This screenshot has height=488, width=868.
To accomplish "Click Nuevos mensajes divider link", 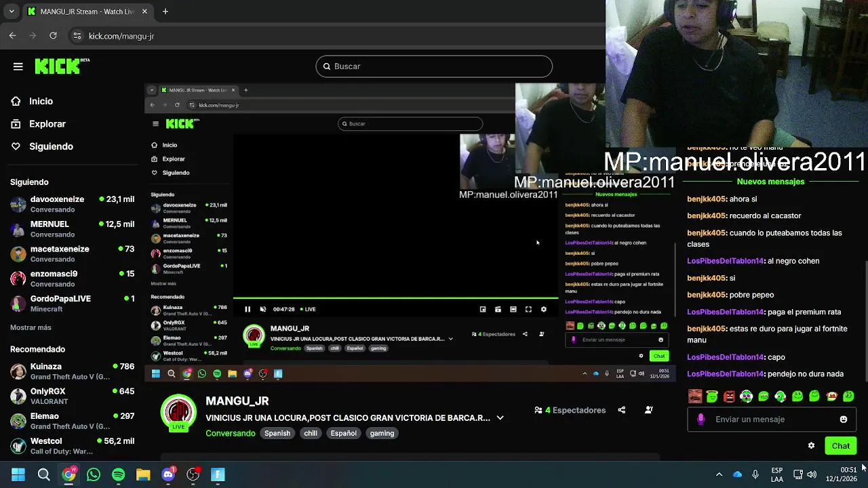I will coord(770,182).
